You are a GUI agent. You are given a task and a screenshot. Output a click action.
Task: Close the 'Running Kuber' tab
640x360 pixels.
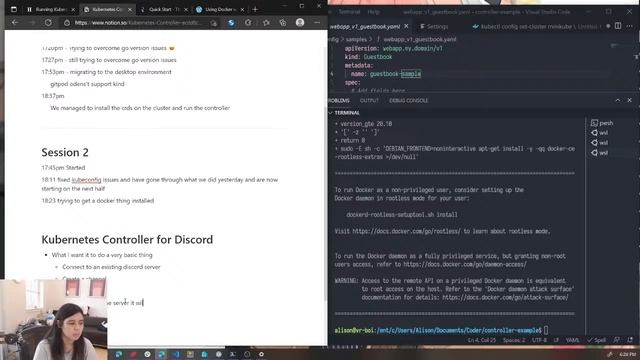[73, 9]
